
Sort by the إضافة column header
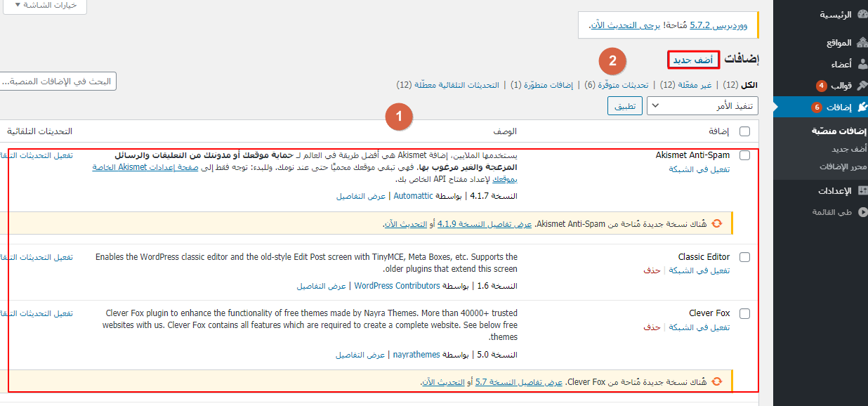tap(719, 131)
